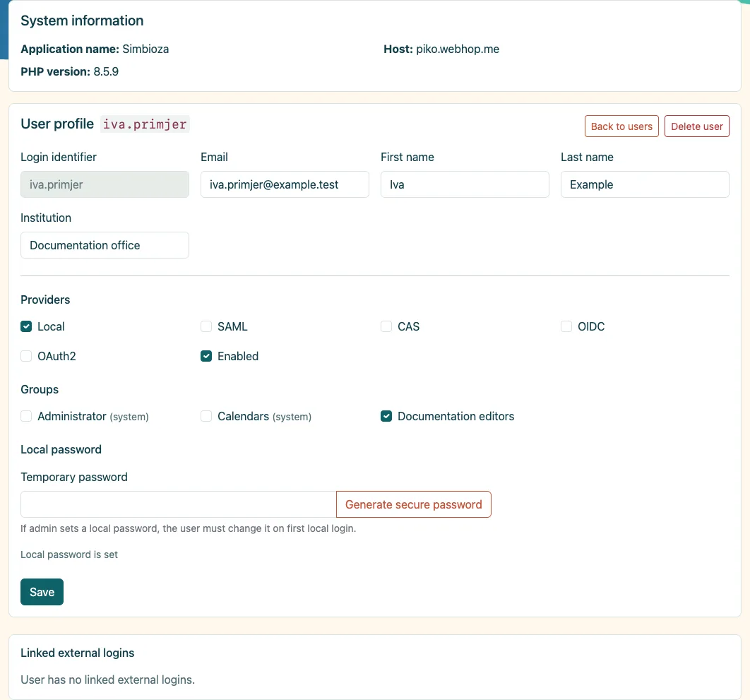Click the Providers section label
750x700 pixels.
[x=45, y=299]
